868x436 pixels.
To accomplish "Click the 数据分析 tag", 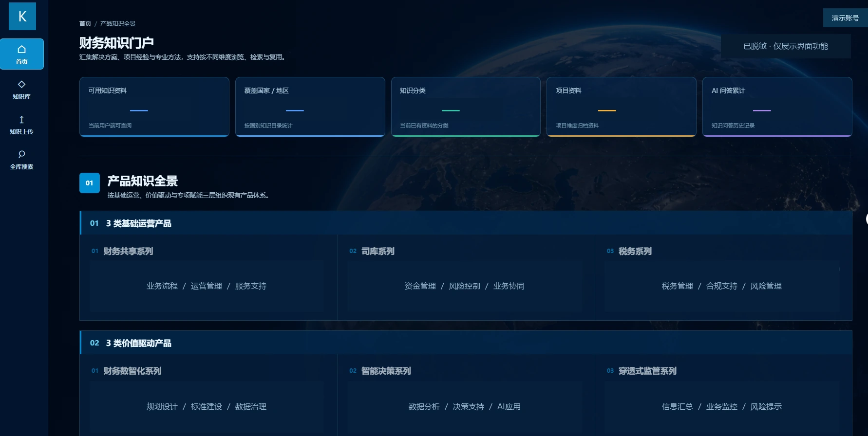I will [424, 407].
